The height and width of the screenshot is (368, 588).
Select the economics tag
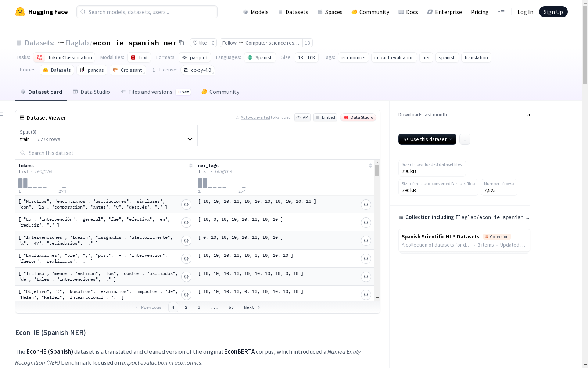click(354, 57)
